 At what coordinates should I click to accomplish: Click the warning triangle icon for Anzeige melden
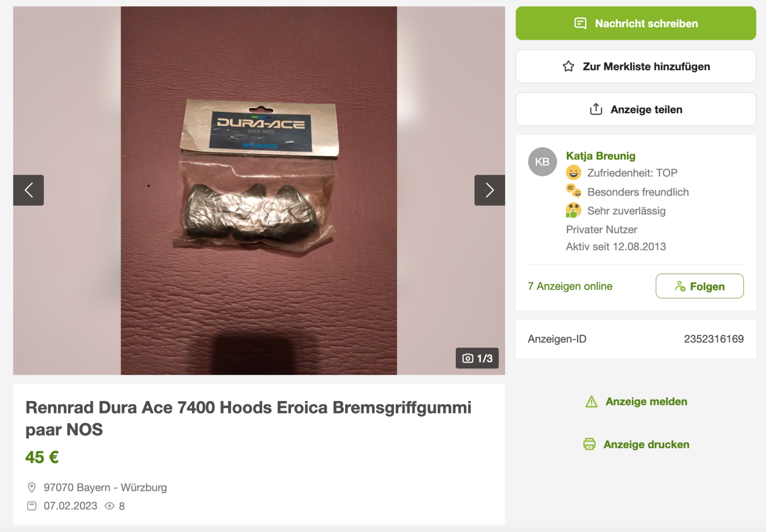pyautogui.click(x=592, y=401)
